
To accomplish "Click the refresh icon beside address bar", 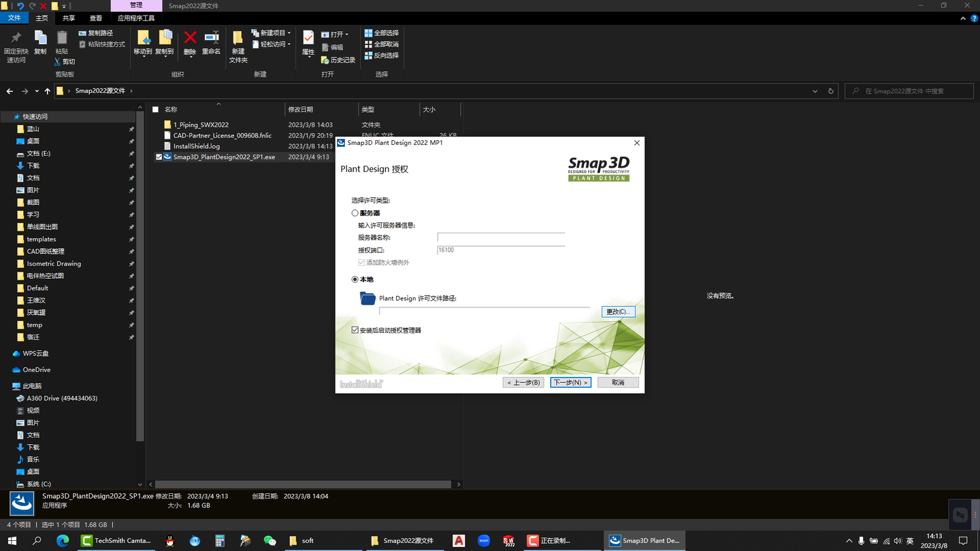I will [830, 91].
